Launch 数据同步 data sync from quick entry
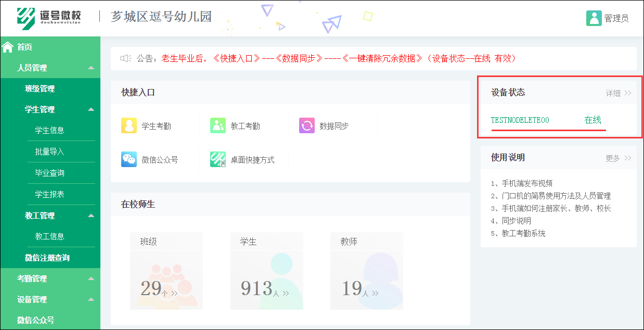This screenshot has height=330, width=644. point(307,125)
